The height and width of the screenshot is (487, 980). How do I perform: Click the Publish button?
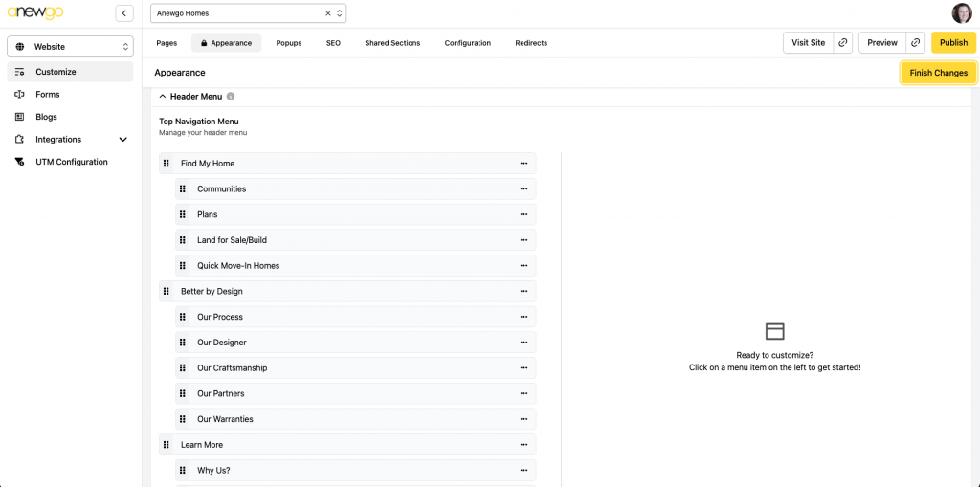[x=953, y=43]
